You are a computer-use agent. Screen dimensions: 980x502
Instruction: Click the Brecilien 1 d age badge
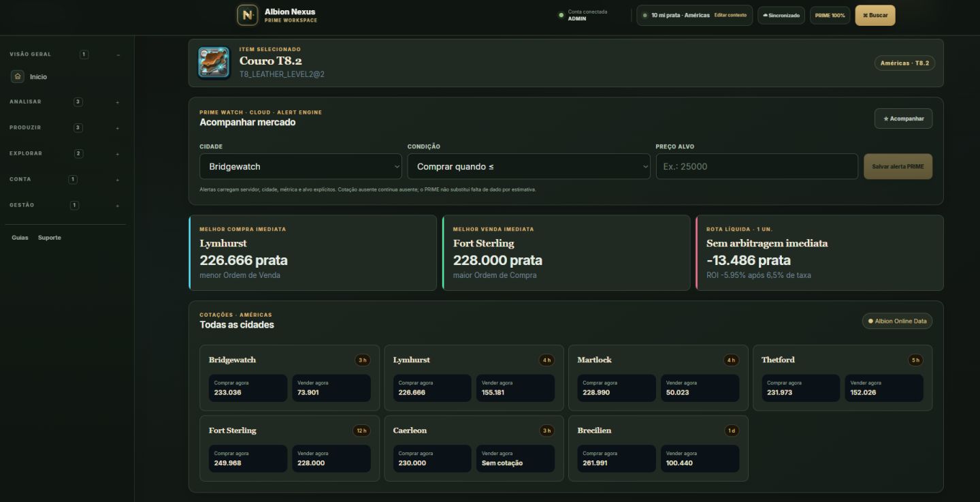point(732,430)
